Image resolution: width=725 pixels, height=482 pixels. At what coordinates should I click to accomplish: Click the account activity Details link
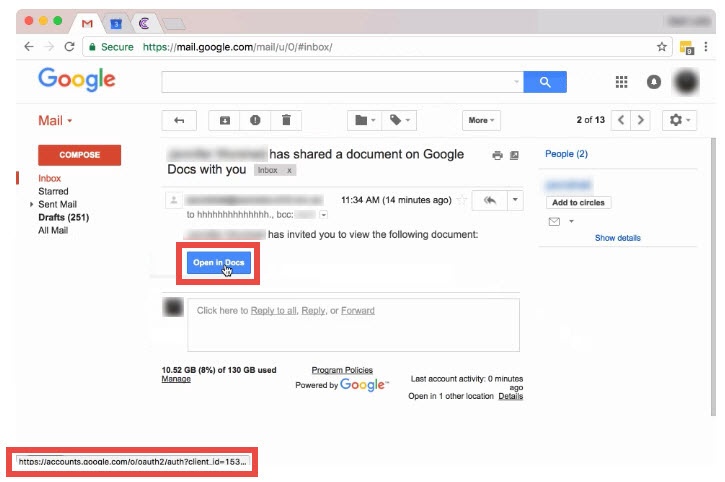(510, 396)
